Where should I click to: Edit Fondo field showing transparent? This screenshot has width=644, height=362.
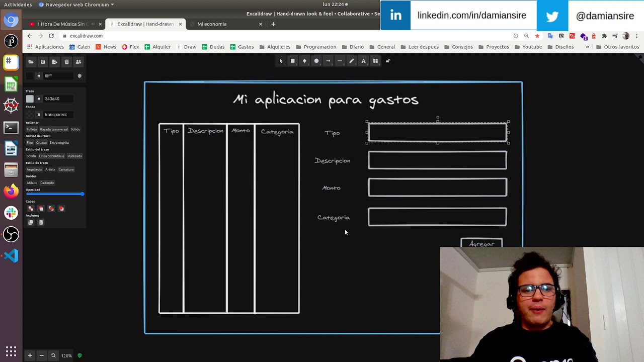57,115
